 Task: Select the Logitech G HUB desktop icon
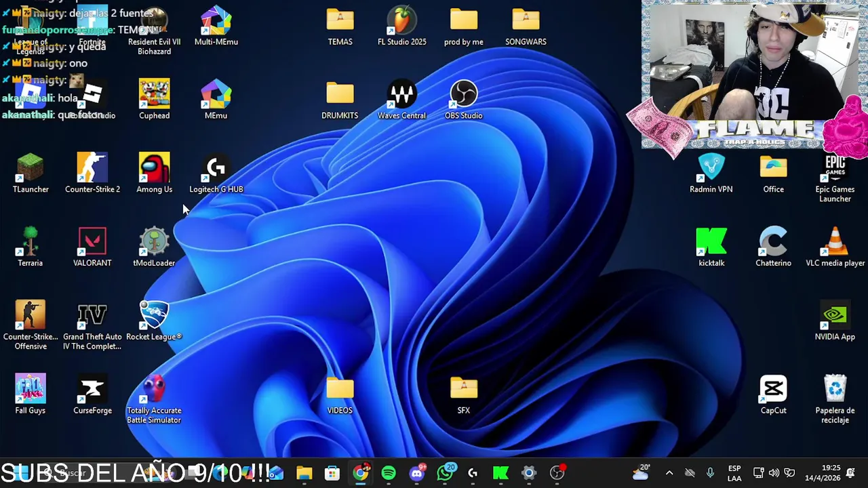pyautogui.click(x=216, y=174)
